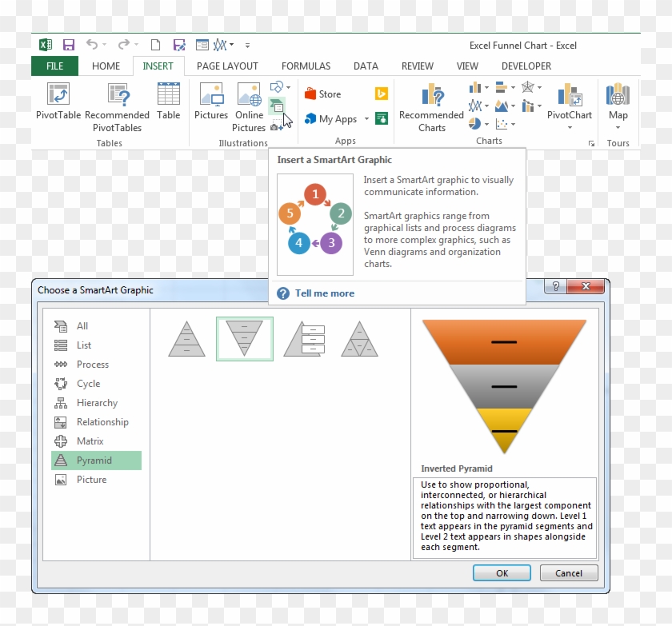Expand the Shapes dropdown arrow
Viewport: 672px width, 626px height.
point(289,87)
